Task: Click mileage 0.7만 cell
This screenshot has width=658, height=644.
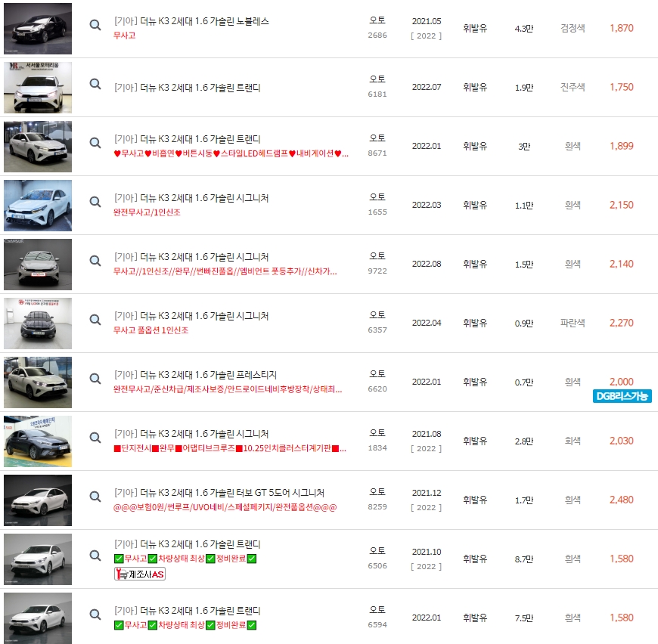Action: coord(523,382)
